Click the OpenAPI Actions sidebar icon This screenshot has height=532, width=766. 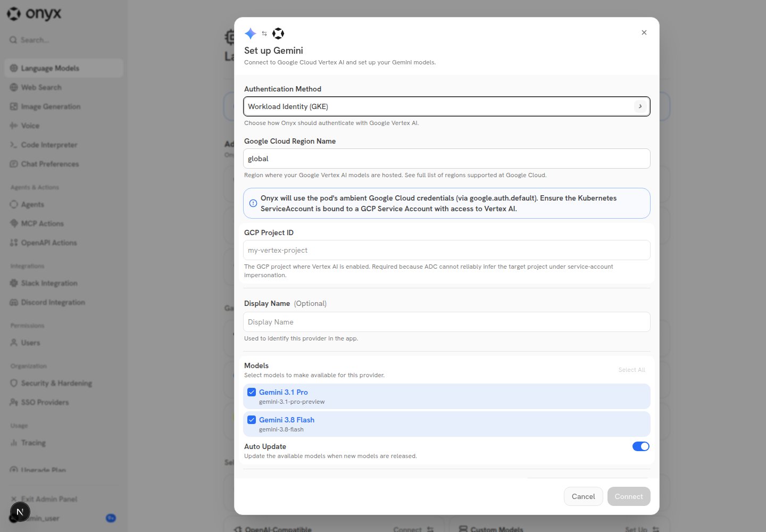click(x=14, y=243)
